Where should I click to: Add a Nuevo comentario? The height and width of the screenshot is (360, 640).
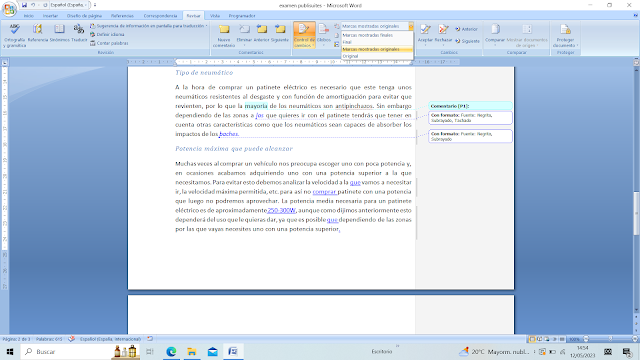[224, 36]
